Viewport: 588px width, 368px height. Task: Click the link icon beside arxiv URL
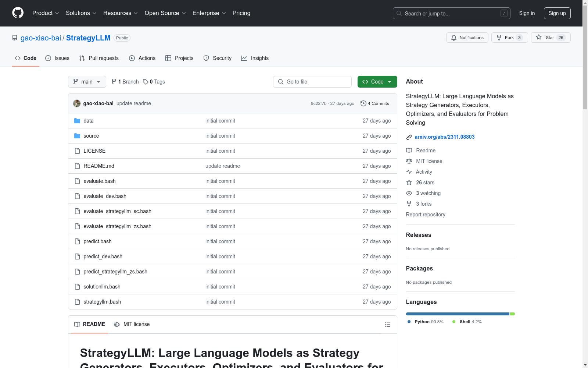(x=409, y=137)
